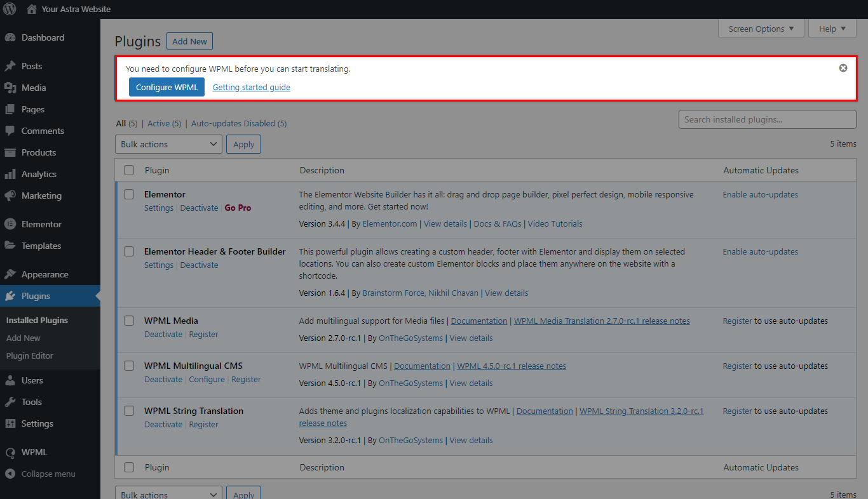Check the WPML String Translation checkbox
868x499 pixels.
129,411
